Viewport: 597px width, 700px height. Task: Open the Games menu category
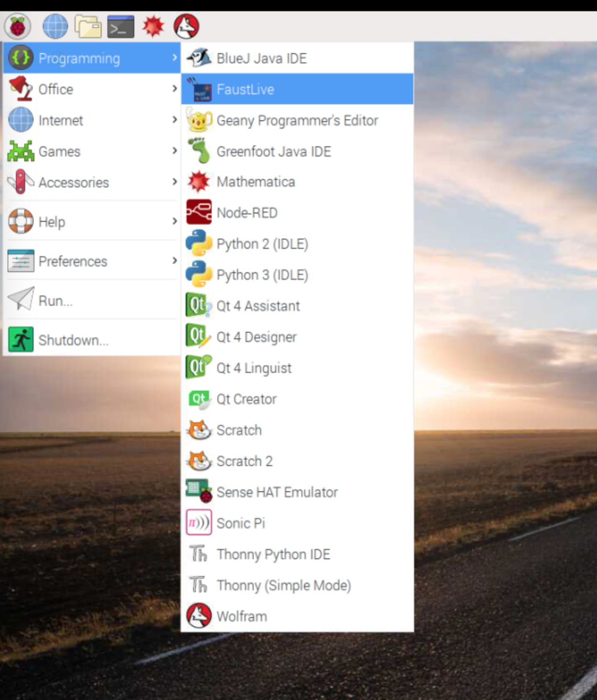[92, 151]
